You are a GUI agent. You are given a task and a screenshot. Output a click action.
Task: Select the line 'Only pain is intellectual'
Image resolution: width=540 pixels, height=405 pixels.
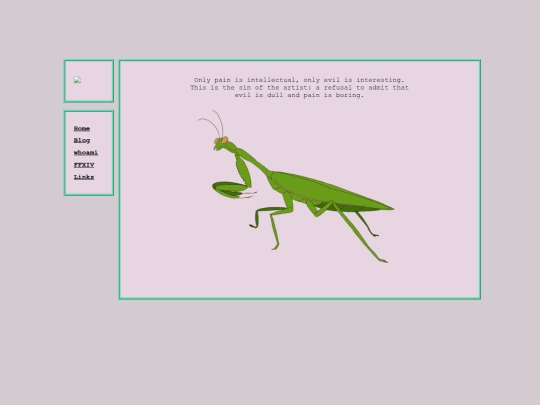click(299, 80)
